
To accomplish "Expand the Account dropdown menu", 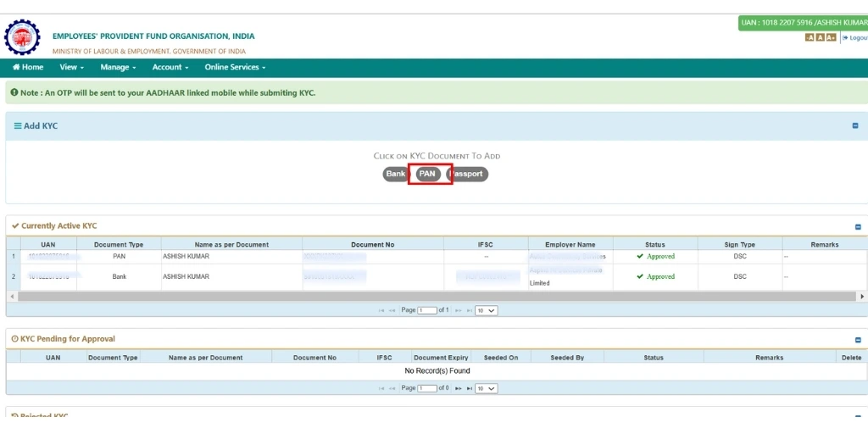I will (x=170, y=67).
